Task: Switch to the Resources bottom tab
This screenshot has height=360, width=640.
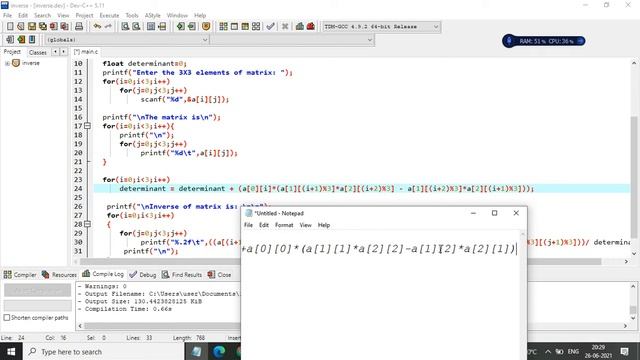Action: pyautogui.click(x=60, y=275)
